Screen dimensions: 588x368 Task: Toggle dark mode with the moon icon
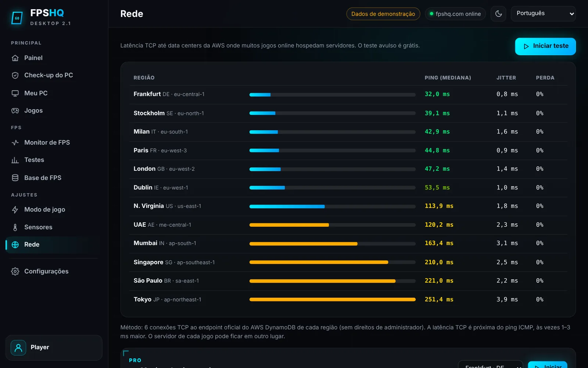(x=498, y=14)
